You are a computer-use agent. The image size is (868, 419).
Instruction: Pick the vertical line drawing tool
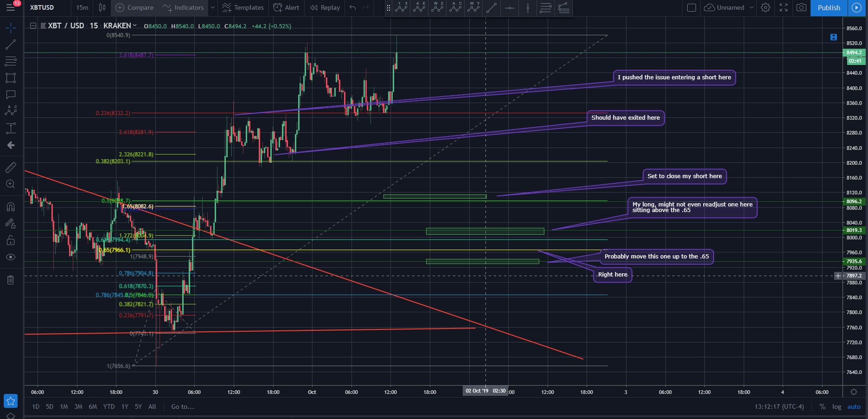tap(528, 7)
